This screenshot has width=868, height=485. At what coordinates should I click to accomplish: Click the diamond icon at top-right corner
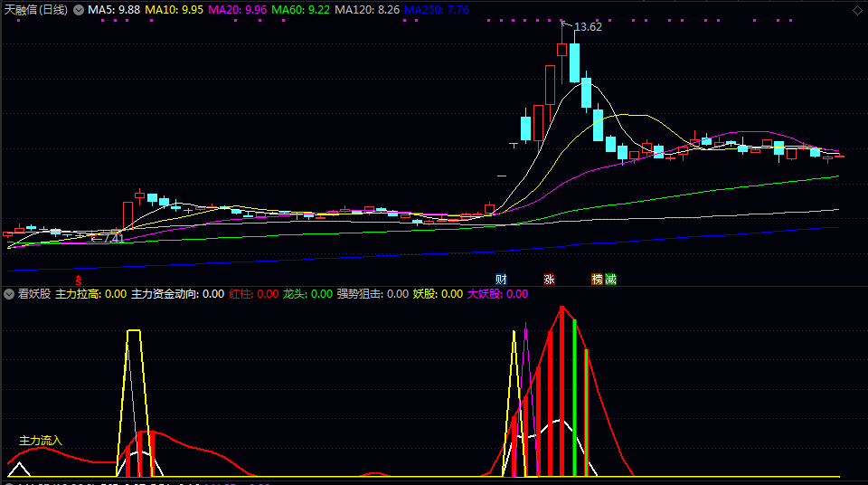pyautogui.click(x=857, y=9)
